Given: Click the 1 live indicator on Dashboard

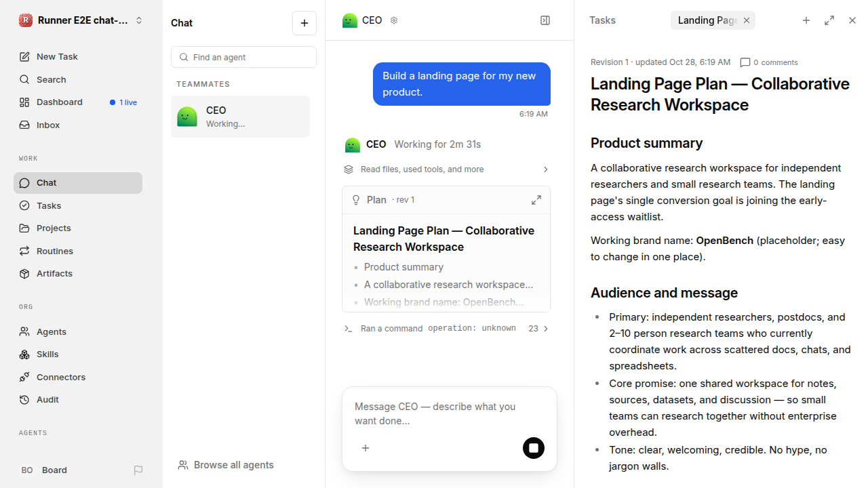Looking at the screenshot, I should (123, 102).
